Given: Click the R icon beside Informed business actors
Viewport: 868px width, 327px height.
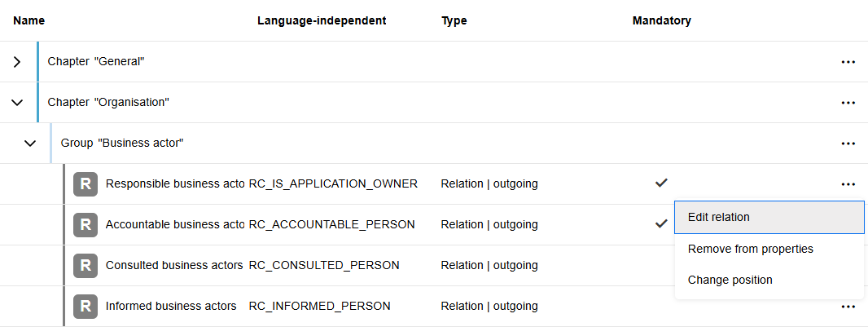Looking at the screenshot, I should pos(85,307).
